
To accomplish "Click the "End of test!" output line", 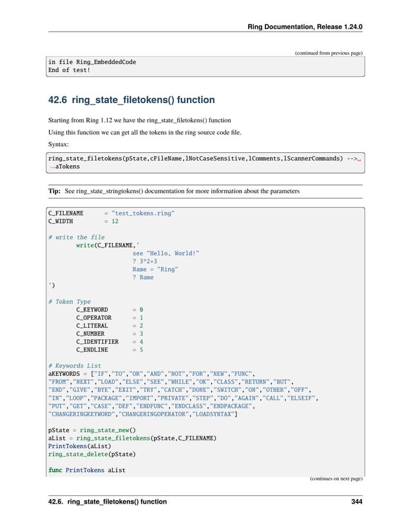I will pos(69,70).
